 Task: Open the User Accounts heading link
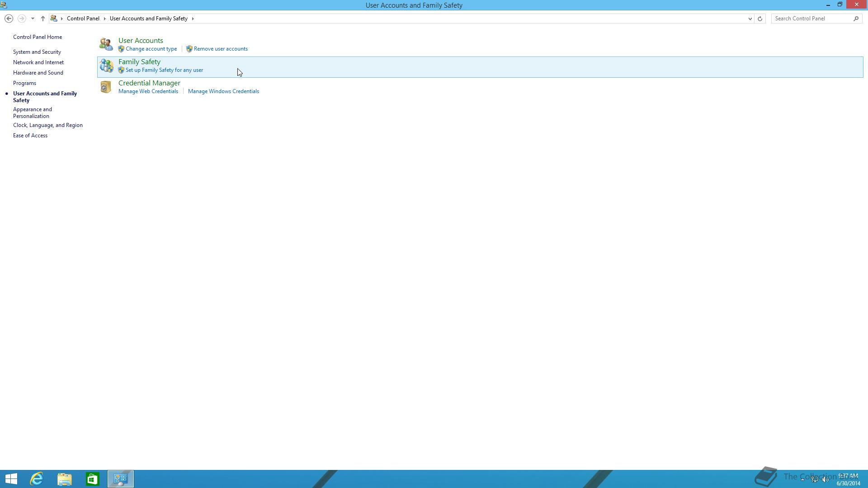click(141, 41)
